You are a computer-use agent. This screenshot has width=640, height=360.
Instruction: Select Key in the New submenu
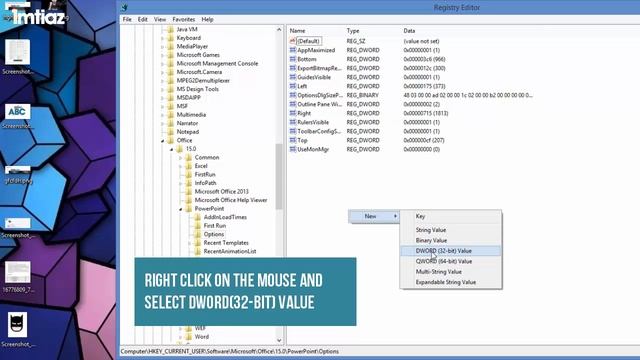click(x=451, y=216)
